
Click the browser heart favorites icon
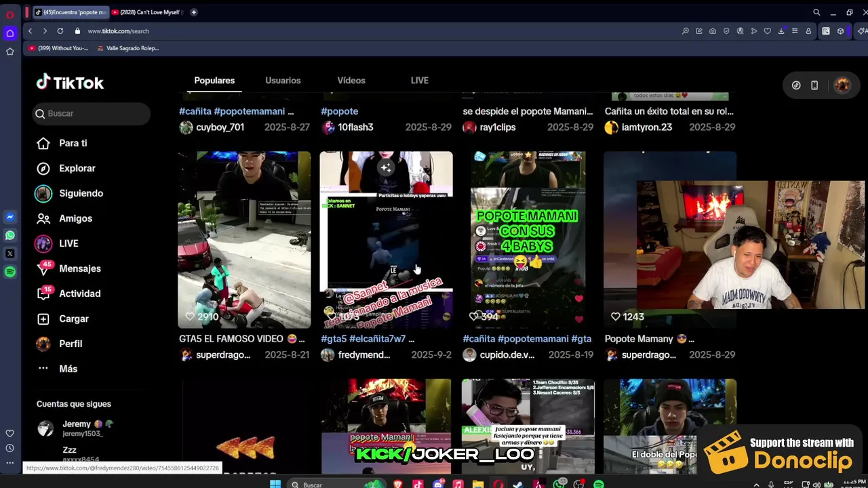(767, 31)
